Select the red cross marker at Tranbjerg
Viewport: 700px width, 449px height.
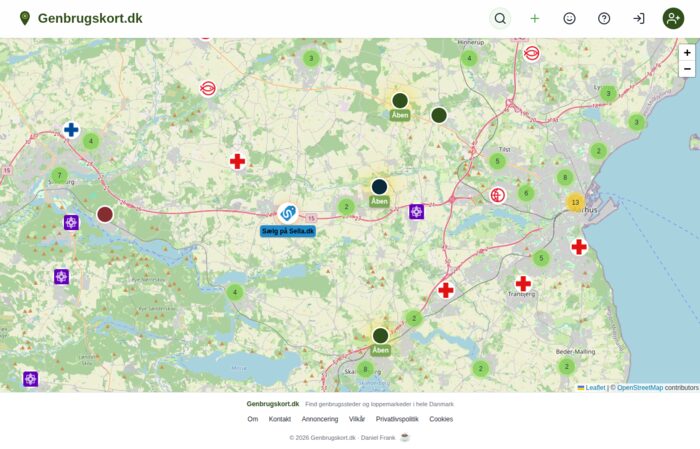pyautogui.click(x=523, y=283)
